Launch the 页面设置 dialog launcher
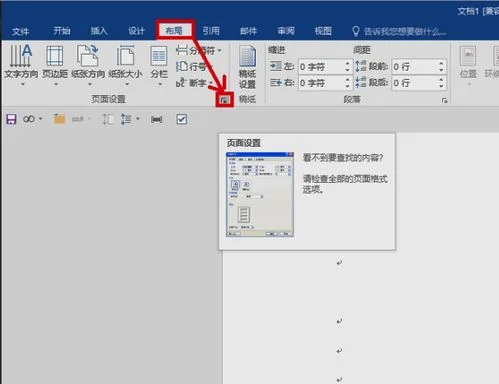Viewport: 499px width, 384px height. 224,99
